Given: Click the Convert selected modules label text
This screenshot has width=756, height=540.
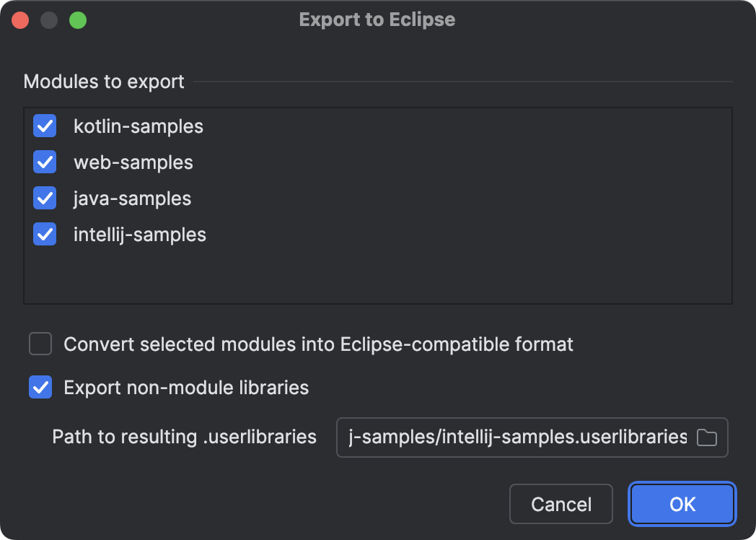Looking at the screenshot, I should click(x=319, y=344).
